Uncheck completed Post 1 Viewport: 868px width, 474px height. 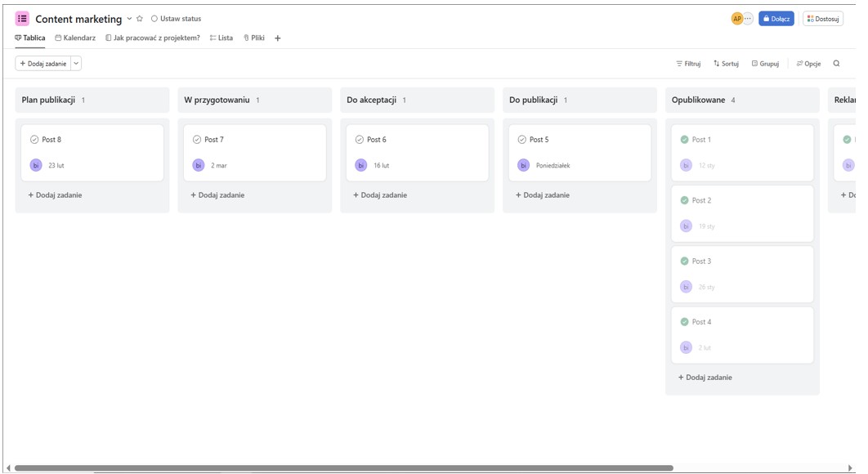point(684,140)
